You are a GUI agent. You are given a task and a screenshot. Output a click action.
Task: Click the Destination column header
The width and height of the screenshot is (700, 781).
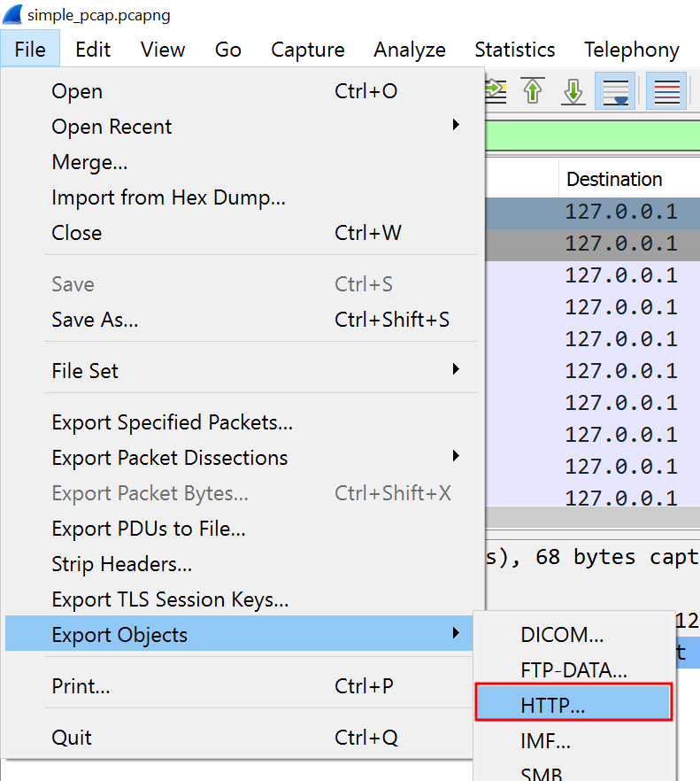click(x=614, y=179)
